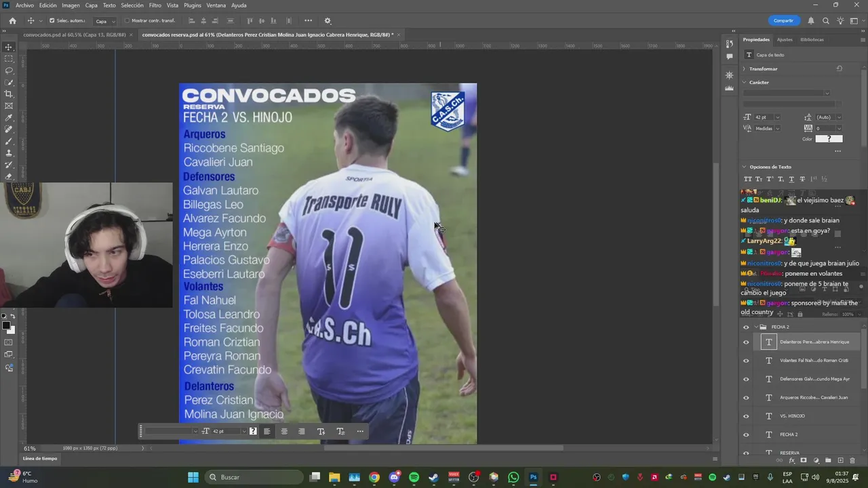This screenshot has height=488, width=868.
Task: Expand the Transformar section
Action: tap(744, 68)
